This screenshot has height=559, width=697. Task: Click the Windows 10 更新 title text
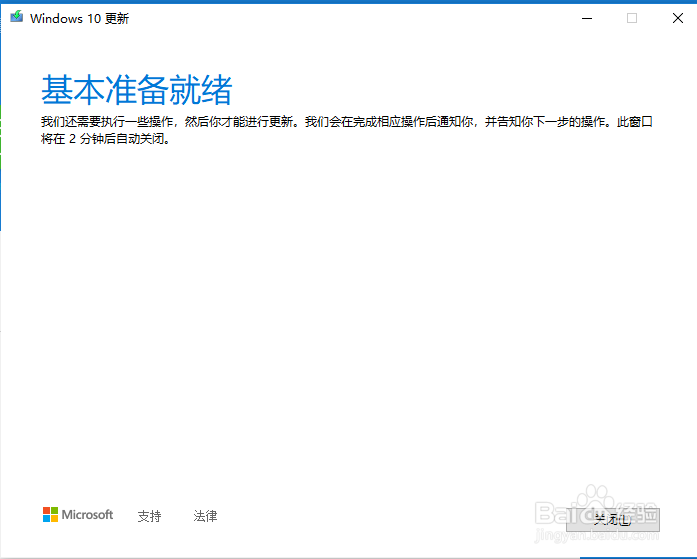[x=80, y=19]
